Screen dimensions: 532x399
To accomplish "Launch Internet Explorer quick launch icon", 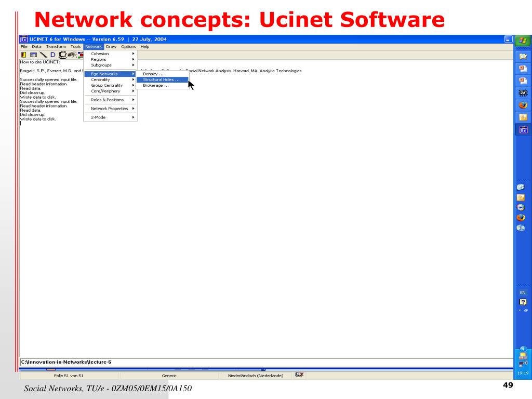I will click(x=521, y=187).
